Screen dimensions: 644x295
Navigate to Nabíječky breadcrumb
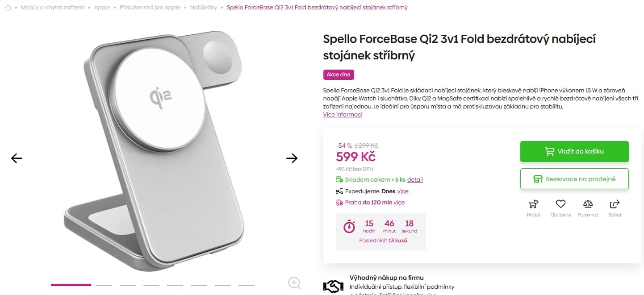[x=203, y=8]
